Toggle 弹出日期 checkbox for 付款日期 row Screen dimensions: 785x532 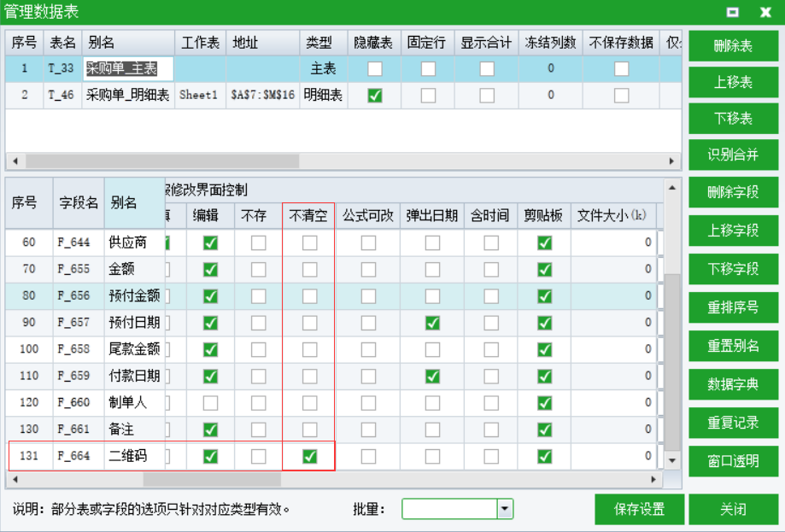point(432,377)
